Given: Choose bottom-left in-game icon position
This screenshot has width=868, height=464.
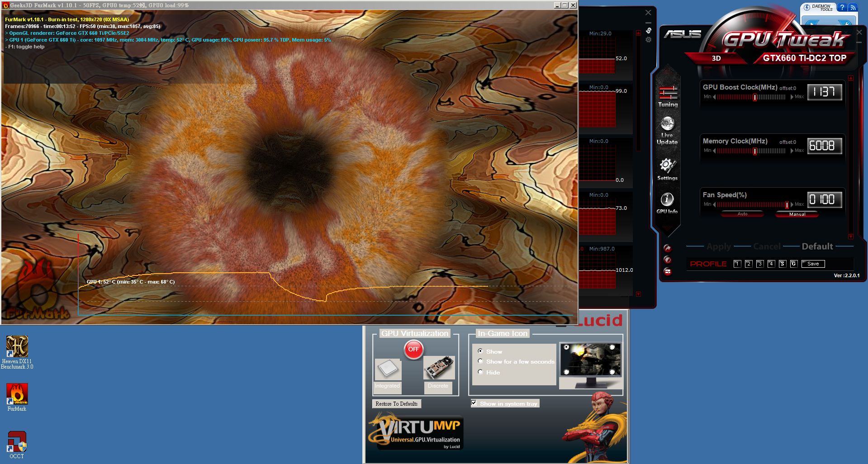Looking at the screenshot, I should coord(566,372).
